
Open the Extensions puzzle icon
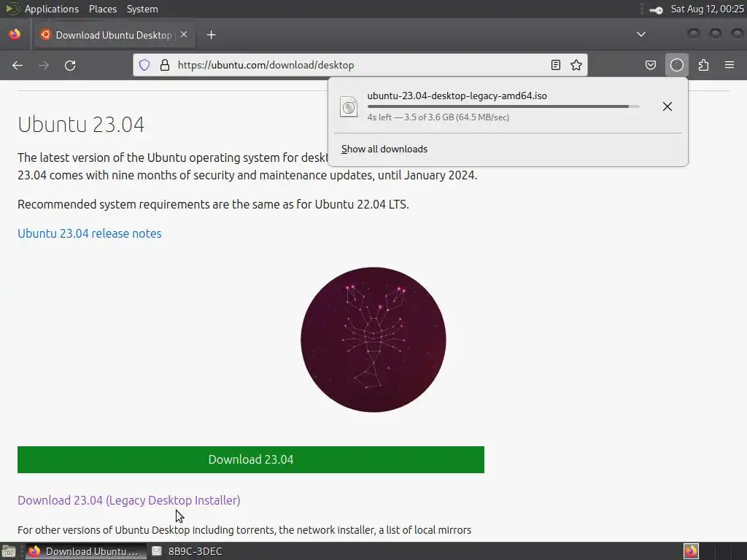pos(703,65)
